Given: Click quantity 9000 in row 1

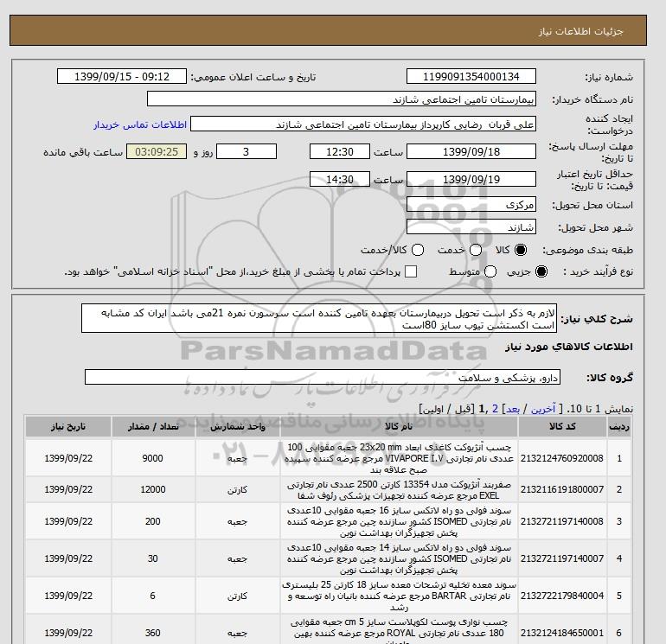Looking at the screenshot, I should point(153,458).
